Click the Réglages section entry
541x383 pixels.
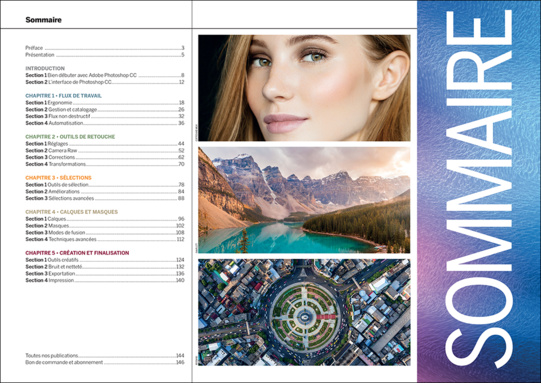[105, 144]
